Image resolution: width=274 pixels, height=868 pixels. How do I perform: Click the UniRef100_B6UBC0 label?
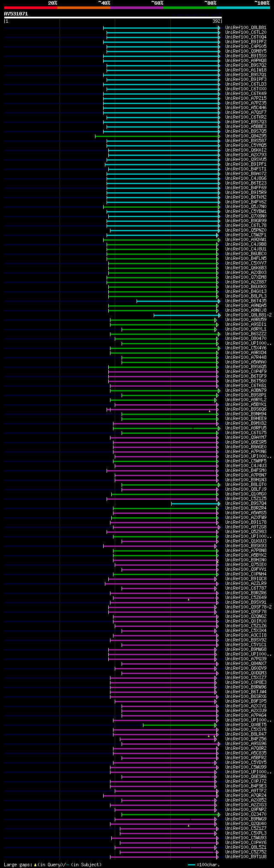coord(246,254)
